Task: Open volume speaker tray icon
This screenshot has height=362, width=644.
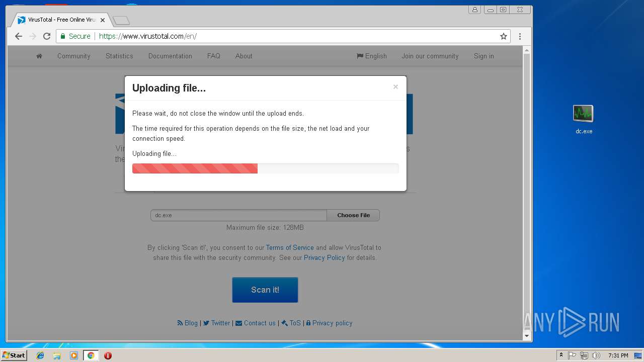Action: 596,355
